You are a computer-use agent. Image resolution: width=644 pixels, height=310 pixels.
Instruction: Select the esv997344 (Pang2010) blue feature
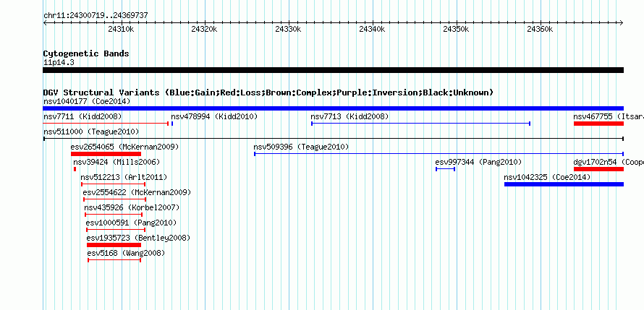tap(445, 169)
